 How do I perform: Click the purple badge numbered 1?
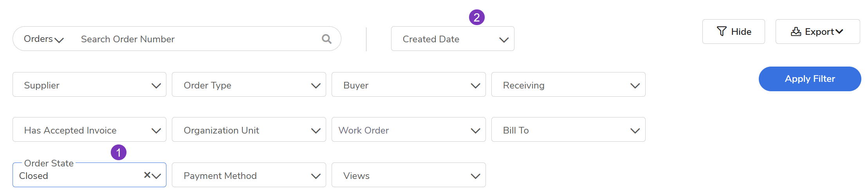tap(119, 152)
